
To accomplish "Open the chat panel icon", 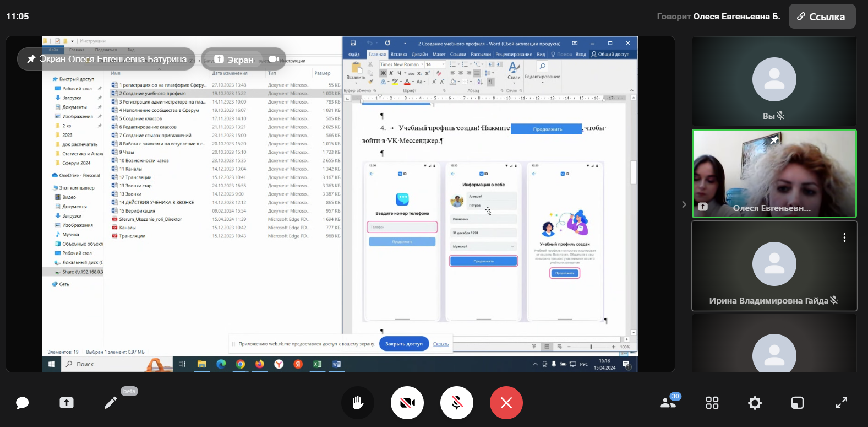I will (x=23, y=403).
